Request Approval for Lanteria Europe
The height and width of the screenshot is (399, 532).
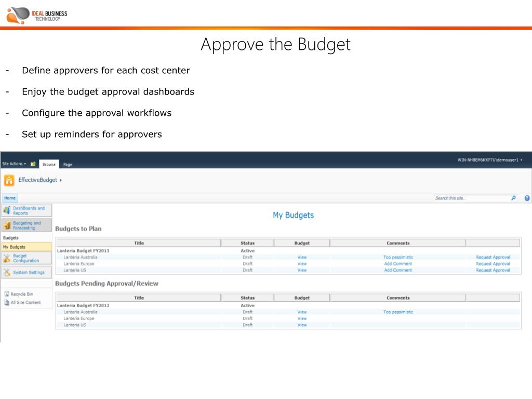pyautogui.click(x=493, y=264)
